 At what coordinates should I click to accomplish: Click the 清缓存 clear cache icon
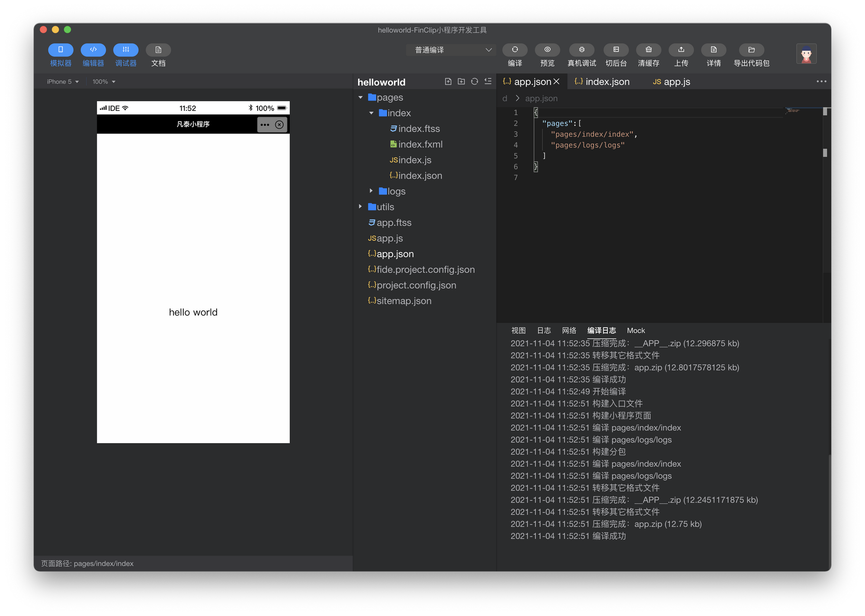click(x=648, y=50)
